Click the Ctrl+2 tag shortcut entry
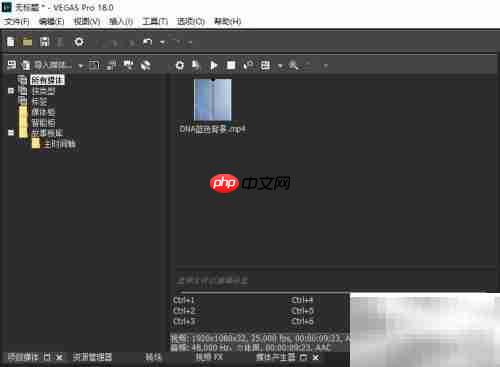This screenshot has height=367, width=500. [184, 311]
